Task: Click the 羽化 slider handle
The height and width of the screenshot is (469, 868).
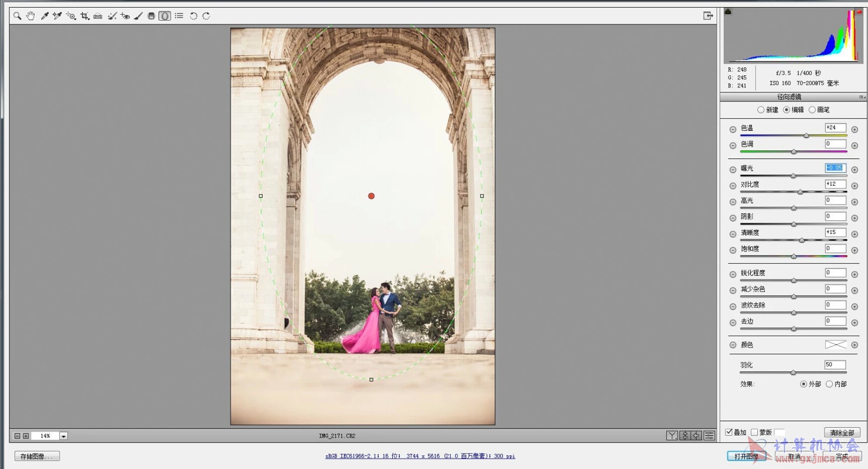Action: (793, 372)
